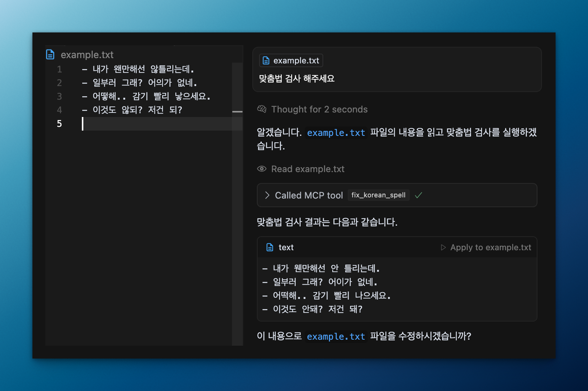Expand the "Thought for 2 seconds" reasoning section

(x=319, y=109)
